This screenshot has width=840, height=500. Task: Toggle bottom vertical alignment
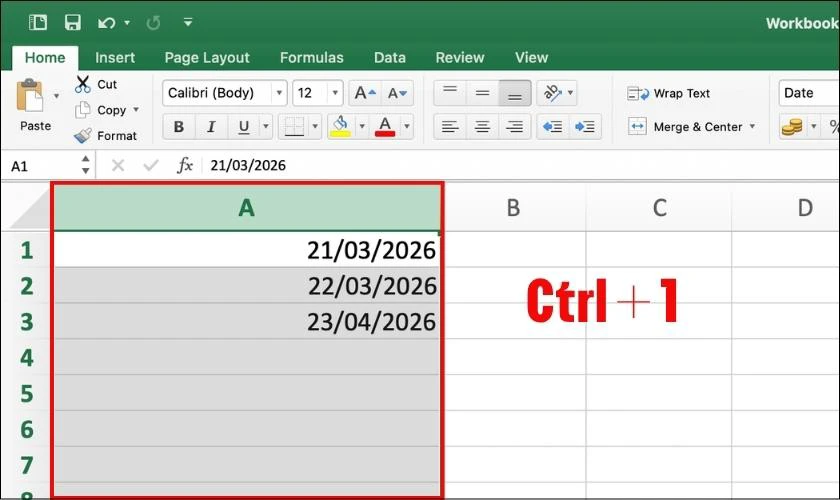tap(515, 93)
